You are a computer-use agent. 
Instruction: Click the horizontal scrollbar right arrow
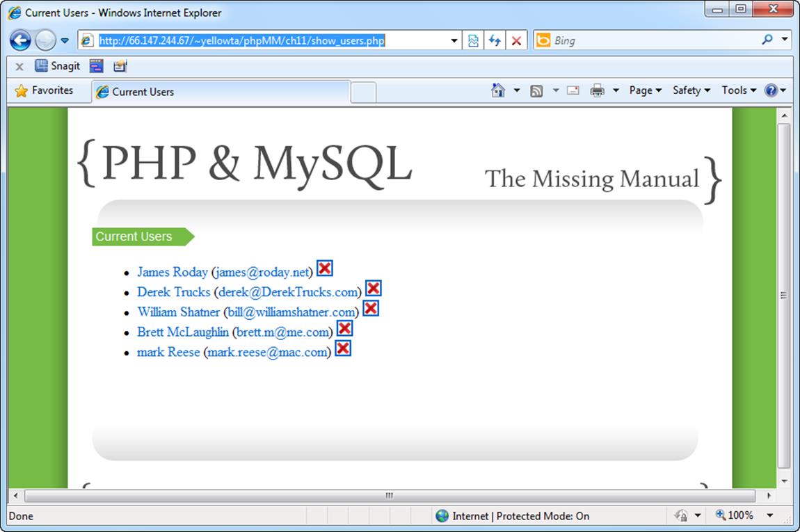click(769, 495)
